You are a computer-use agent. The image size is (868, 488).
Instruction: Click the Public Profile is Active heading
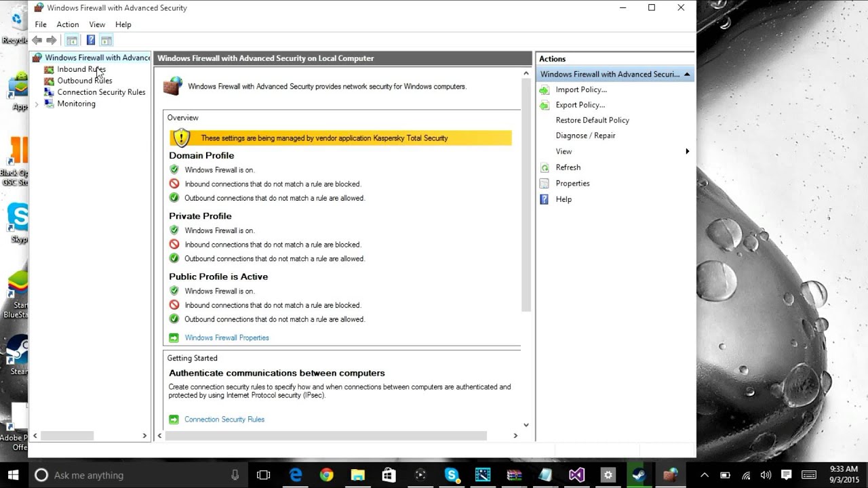tap(218, 277)
